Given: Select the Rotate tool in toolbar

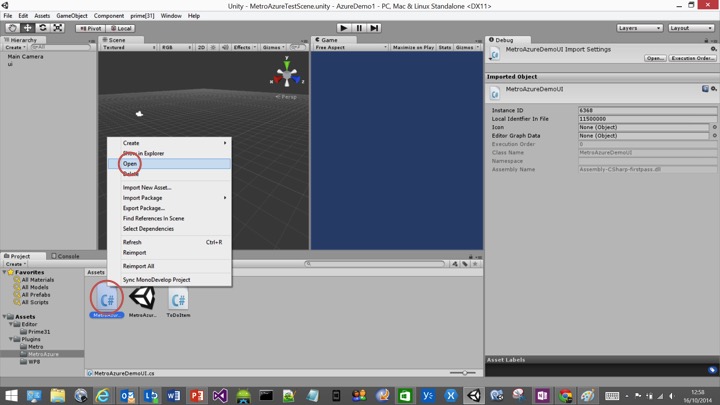Looking at the screenshot, I should pos(43,28).
